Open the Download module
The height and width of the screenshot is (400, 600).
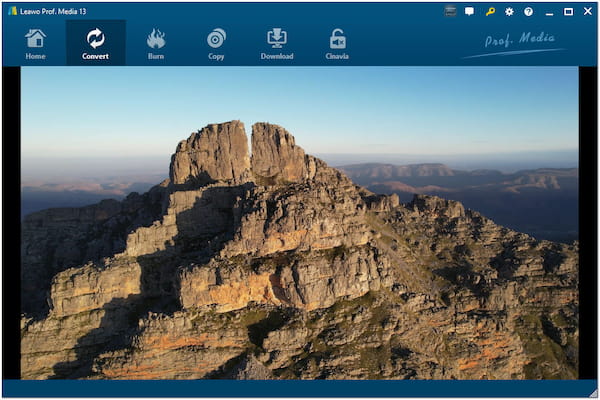[277, 43]
